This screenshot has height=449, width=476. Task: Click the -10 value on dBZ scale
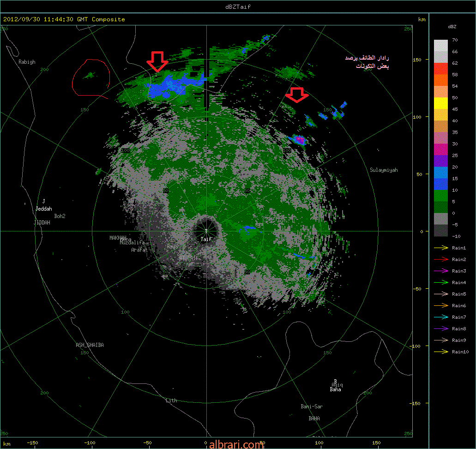pos(456,236)
